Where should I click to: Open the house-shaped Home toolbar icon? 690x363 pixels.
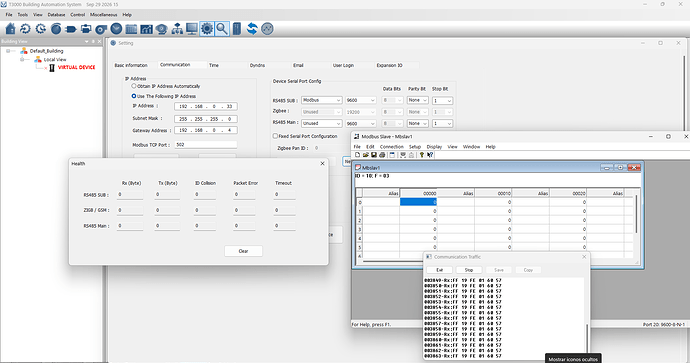[x=11, y=29]
